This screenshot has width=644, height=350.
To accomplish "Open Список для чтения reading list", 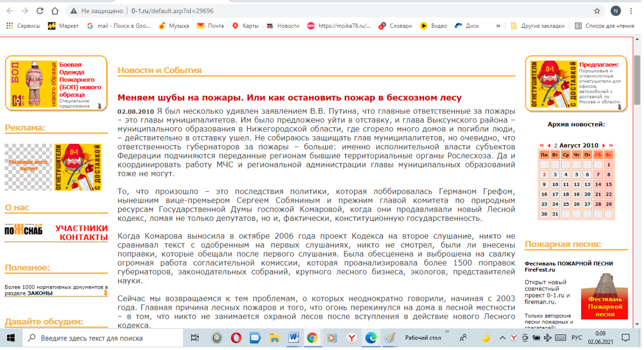I will coord(604,26).
